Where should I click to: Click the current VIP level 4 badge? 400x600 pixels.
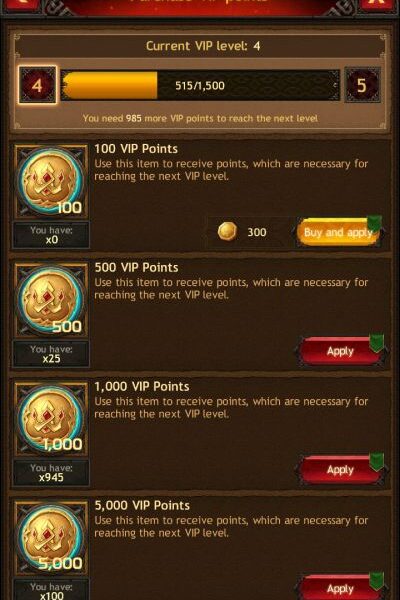pyautogui.click(x=37, y=85)
